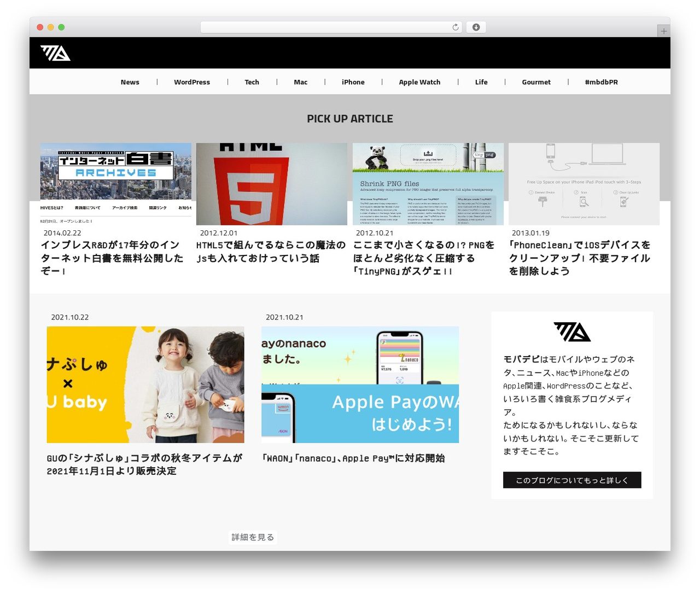700x593 pixels.
Task: Navigate to the iPhone section
Action: (x=353, y=82)
